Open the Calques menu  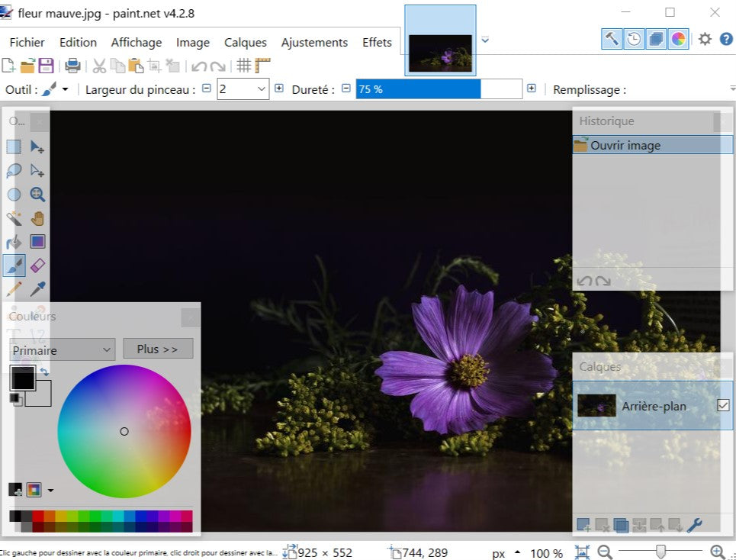pyautogui.click(x=245, y=43)
